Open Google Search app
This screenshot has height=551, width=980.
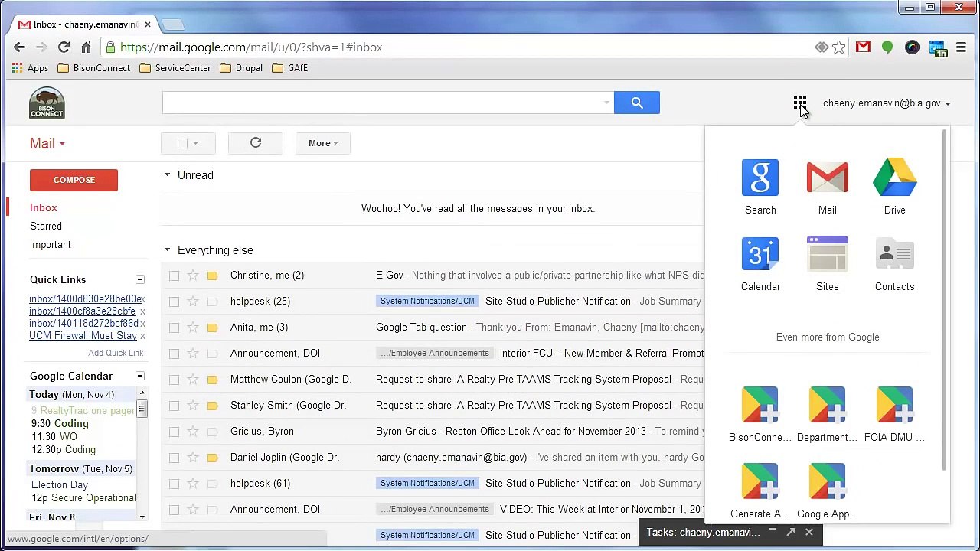(x=760, y=187)
